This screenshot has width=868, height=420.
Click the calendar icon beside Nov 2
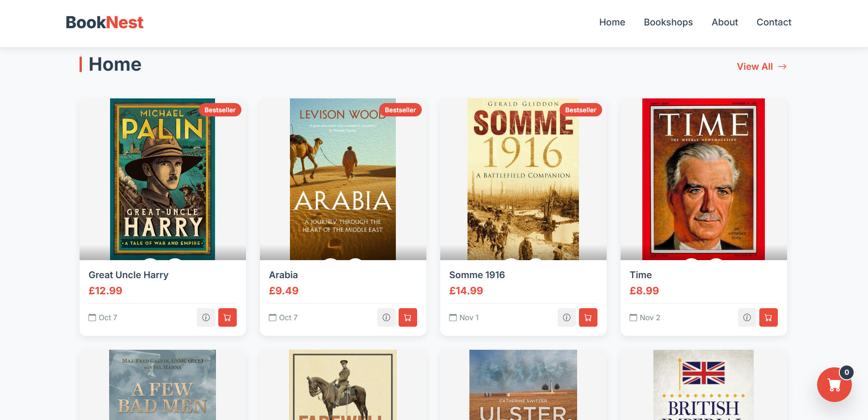pyautogui.click(x=634, y=317)
